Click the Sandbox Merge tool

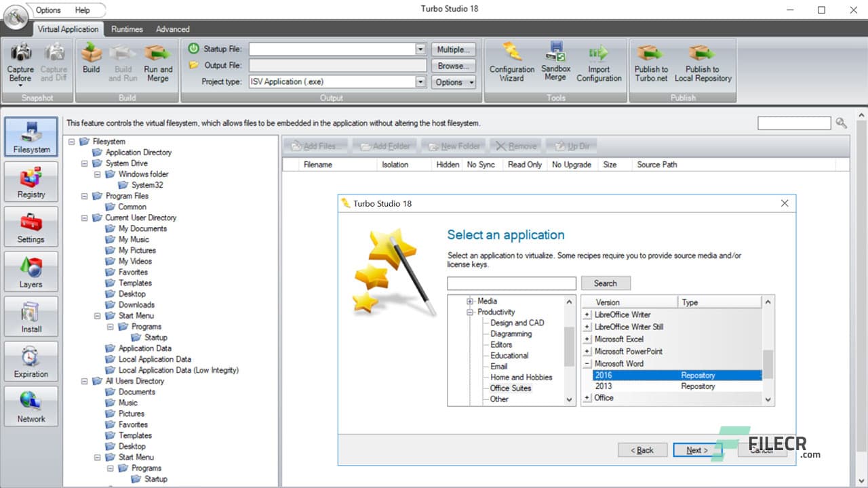[x=555, y=62]
